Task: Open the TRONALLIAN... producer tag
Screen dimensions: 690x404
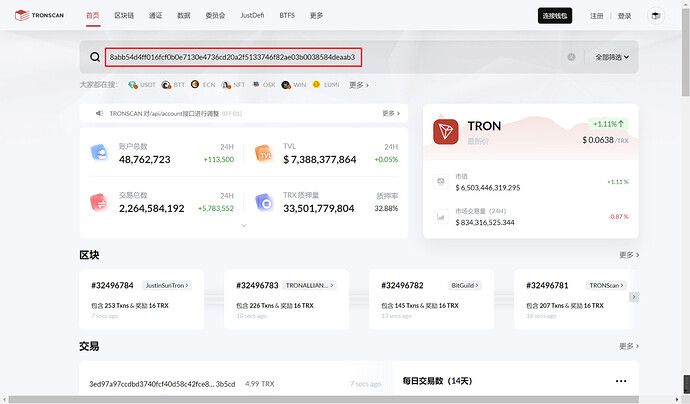Action: point(310,286)
